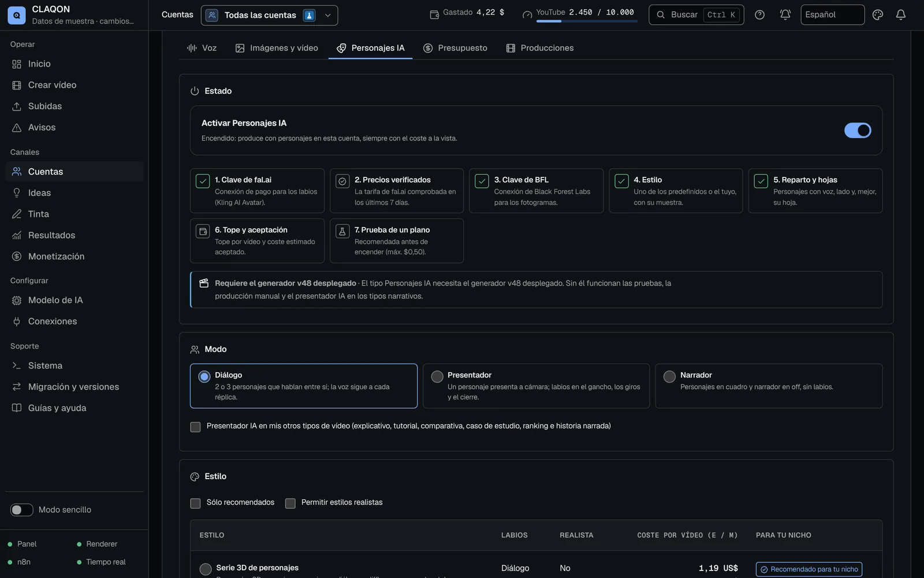This screenshot has width=924, height=578.
Task: Toggle the Modo sencillo switch
Action: [x=22, y=510]
